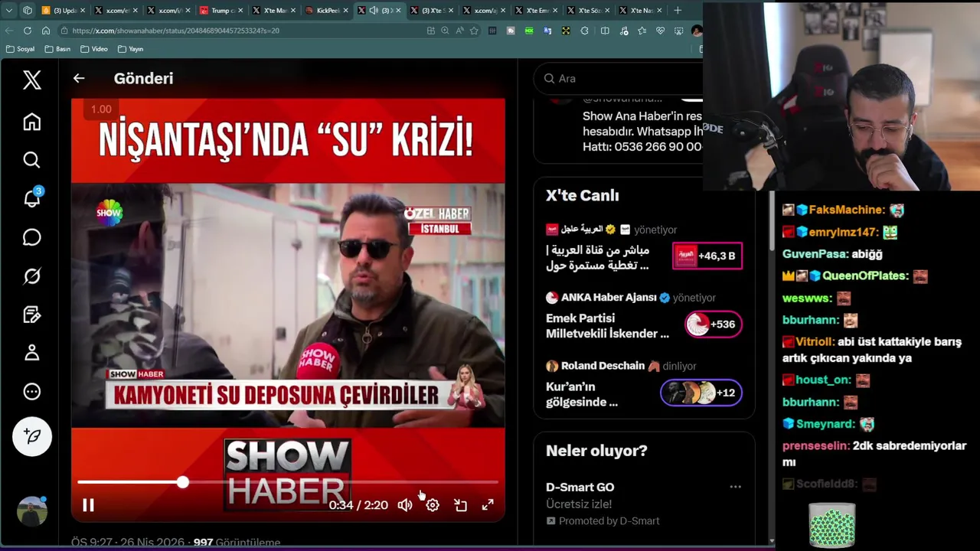
Task: Compose a new post with feather button
Action: pos(31,436)
